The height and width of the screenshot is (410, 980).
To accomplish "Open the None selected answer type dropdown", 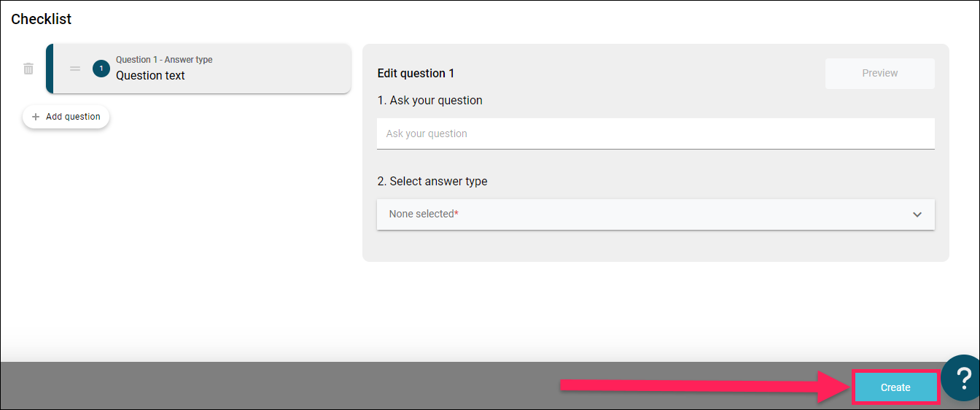I will (656, 214).
